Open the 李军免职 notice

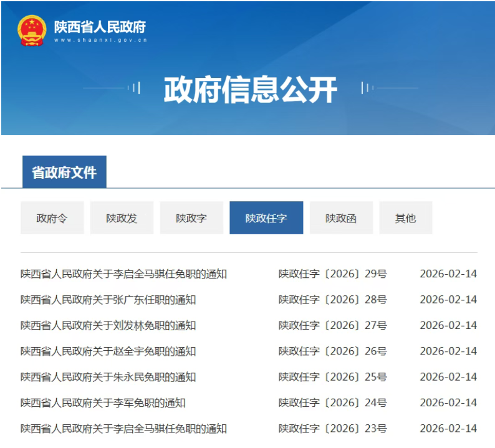click(x=103, y=403)
